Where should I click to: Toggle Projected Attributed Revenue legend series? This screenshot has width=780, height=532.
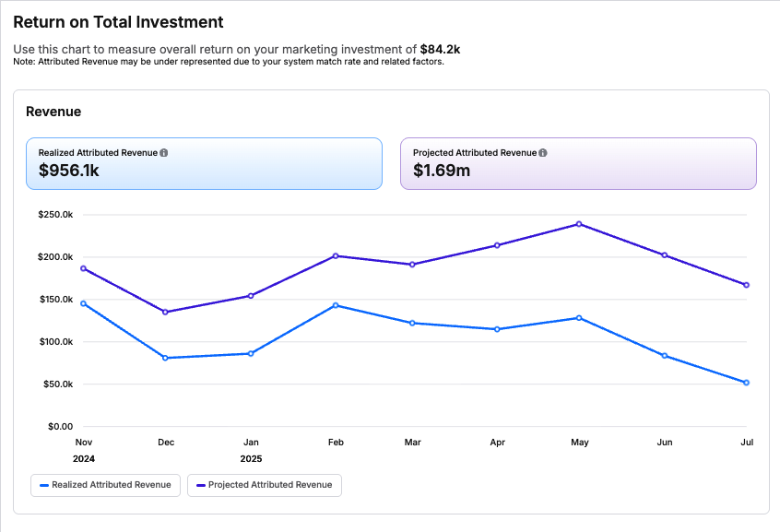pyautogui.click(x=264, y=485)
